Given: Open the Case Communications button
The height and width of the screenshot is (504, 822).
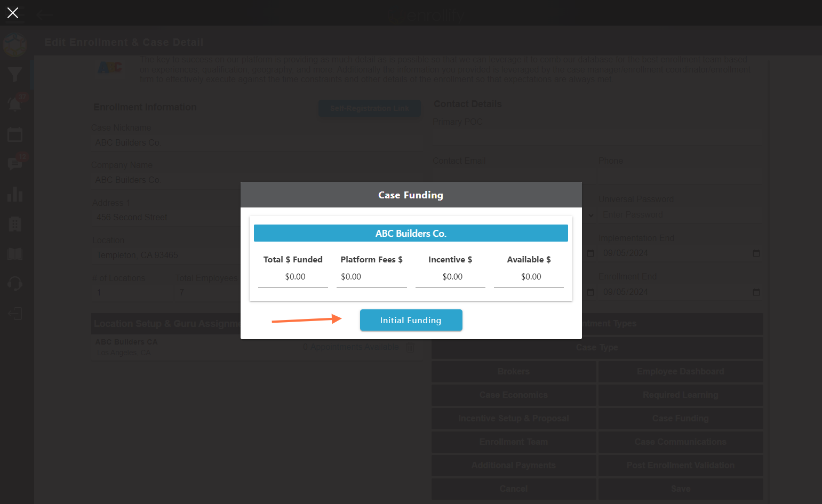Looking at the screenshot, I should click(x=681, y=442).
